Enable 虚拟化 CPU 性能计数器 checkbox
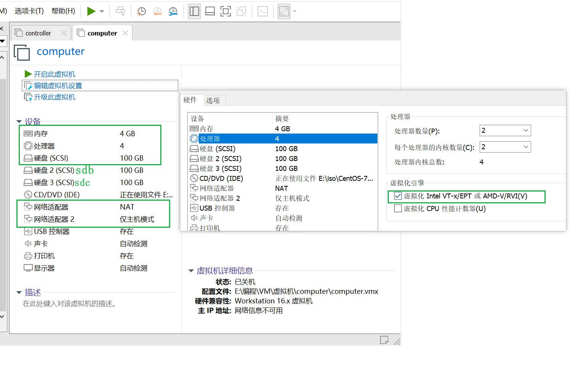This screenshot has width=588, height=377. pyautogui.click(x=398, y=209)
